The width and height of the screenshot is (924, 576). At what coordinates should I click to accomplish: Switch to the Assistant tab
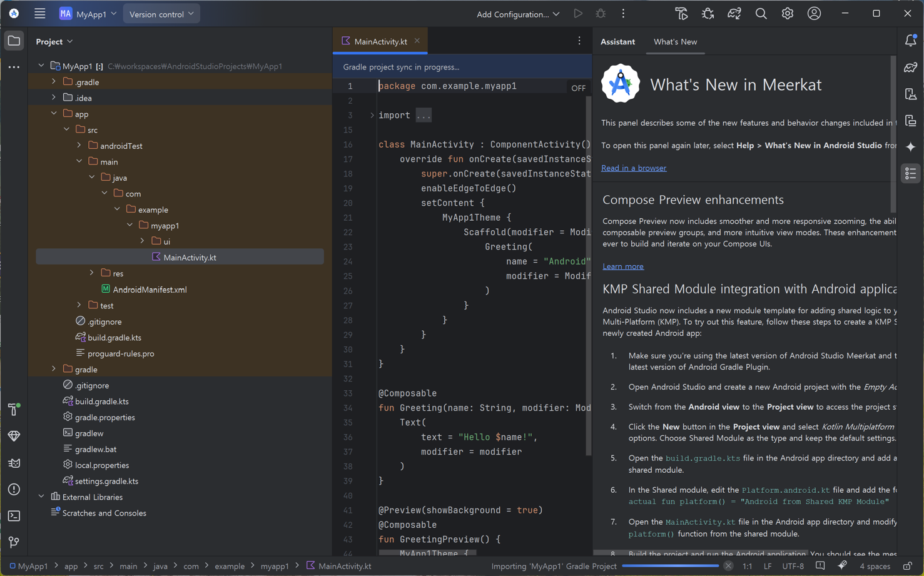pyautogui.click(x=617, y=41)
